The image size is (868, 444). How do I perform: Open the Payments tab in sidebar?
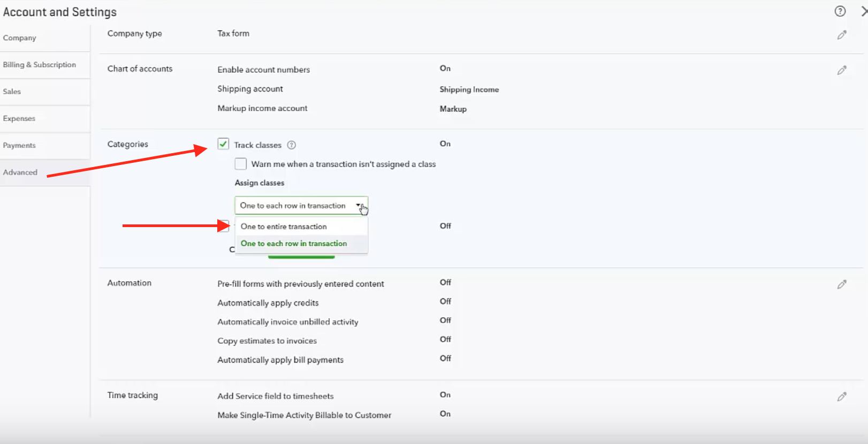[x=19, y=146]
